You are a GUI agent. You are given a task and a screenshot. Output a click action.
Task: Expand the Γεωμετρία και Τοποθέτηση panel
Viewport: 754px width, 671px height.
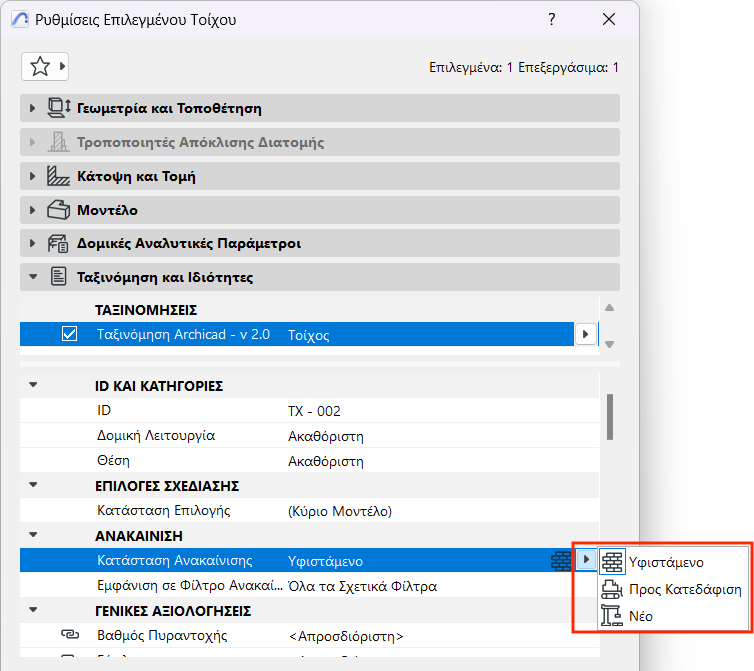pyautogui.click(x=32, y=108)
